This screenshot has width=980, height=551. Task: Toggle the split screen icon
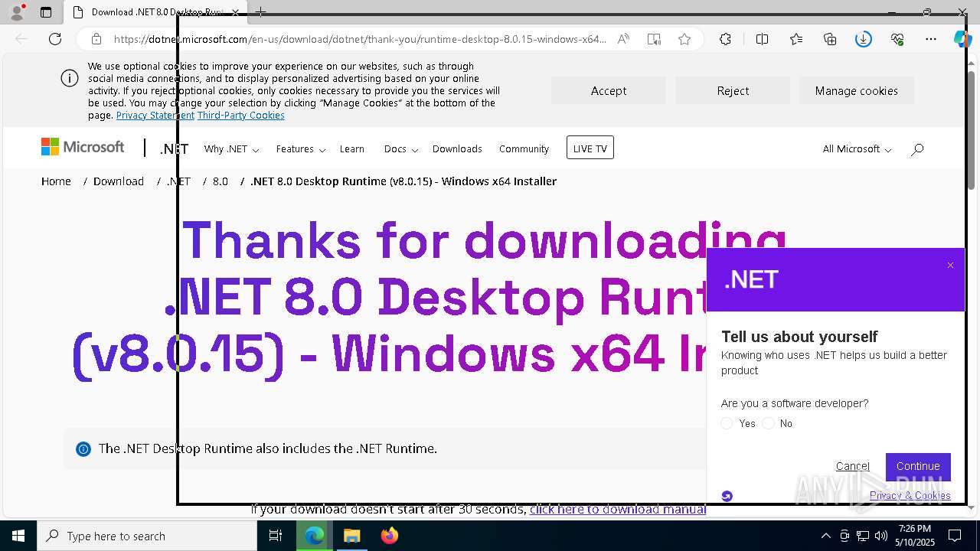coord(762,39)
